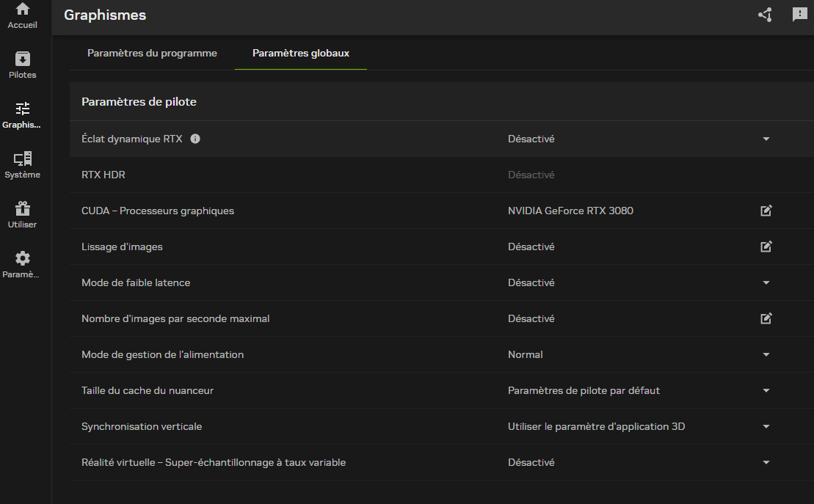Expand Synchronisation verticale dropdown
814x504 pixels.
pyautogui.click(x=766, y=427)
